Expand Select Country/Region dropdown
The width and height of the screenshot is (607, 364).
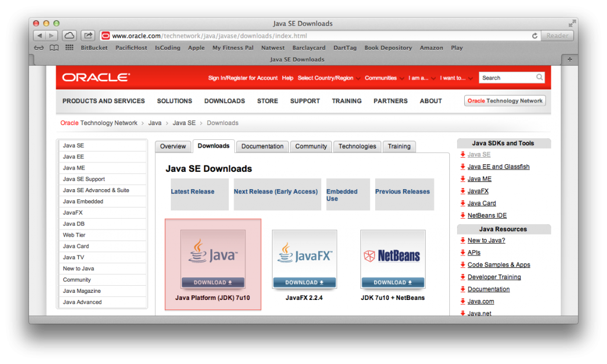click(x=328, y=78)
